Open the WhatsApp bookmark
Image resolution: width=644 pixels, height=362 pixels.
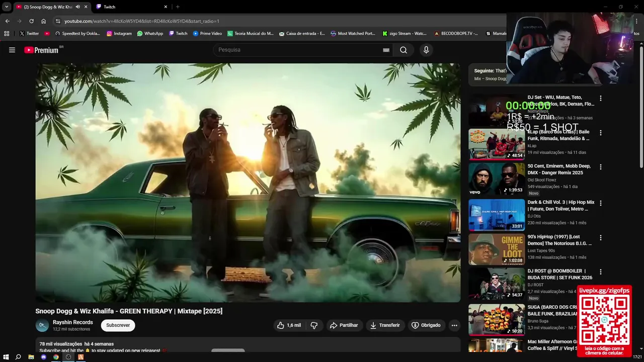pos(150,34)
